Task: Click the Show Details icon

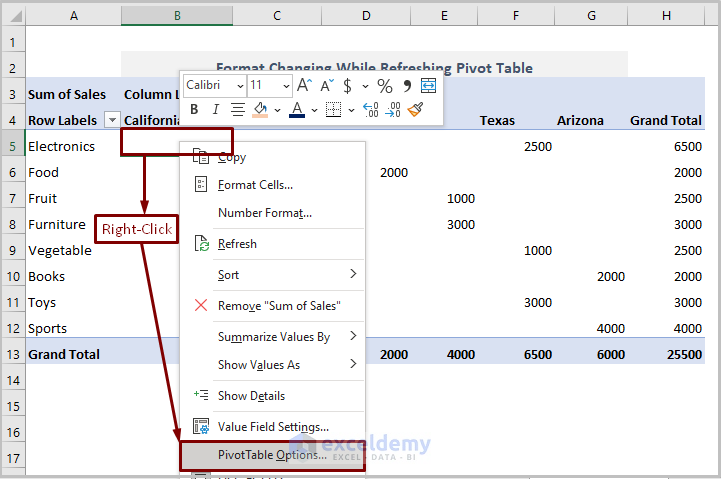Action: click(x=201, y=395)
